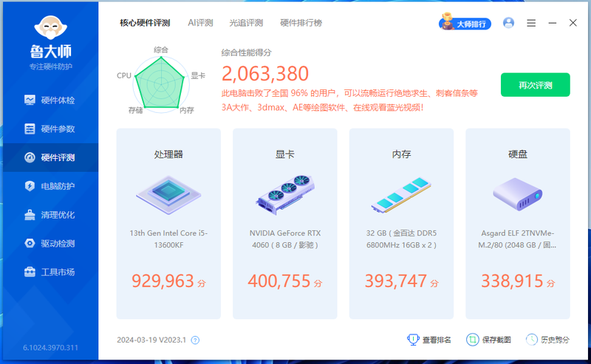Screen dimensions: 591x364
Task: Open the user account avatar icon
Action: point(508,23)
